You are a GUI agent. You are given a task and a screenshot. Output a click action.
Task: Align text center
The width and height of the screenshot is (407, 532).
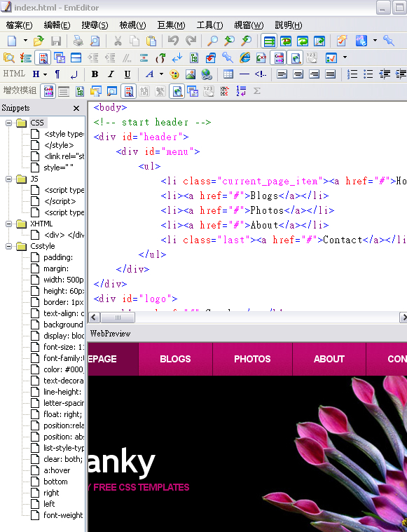(298, 74)
